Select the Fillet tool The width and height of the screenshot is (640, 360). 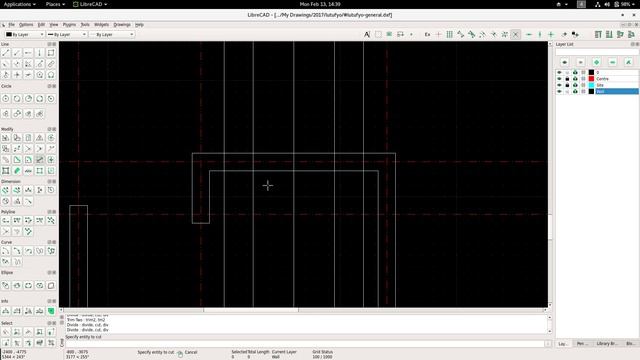click(x=28, y=160)
